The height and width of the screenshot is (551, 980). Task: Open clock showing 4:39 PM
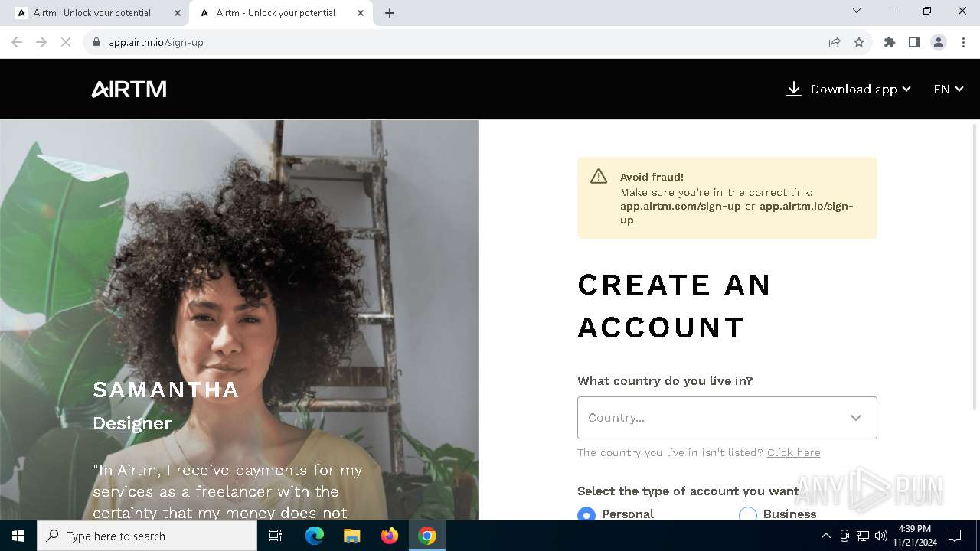click(914, 536)
